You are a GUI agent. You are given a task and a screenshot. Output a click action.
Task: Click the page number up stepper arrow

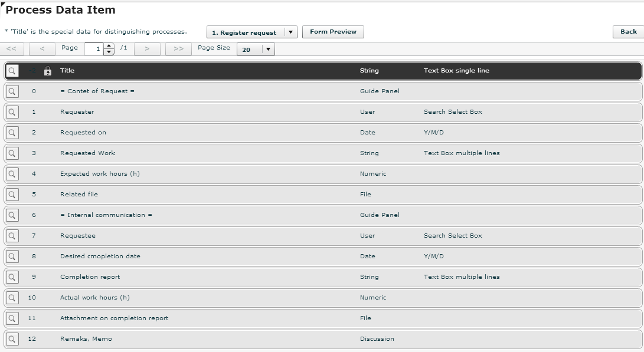click(x=109, y=45)
